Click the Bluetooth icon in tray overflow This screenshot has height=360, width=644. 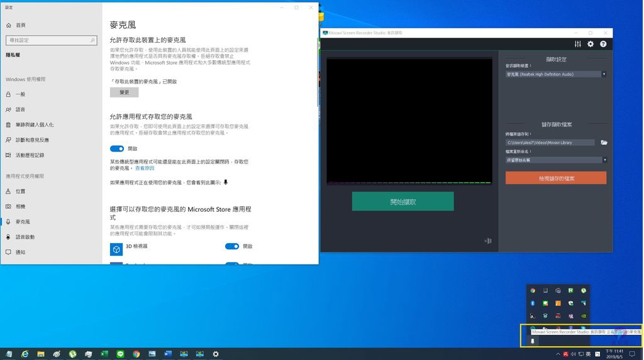point(533,303)
